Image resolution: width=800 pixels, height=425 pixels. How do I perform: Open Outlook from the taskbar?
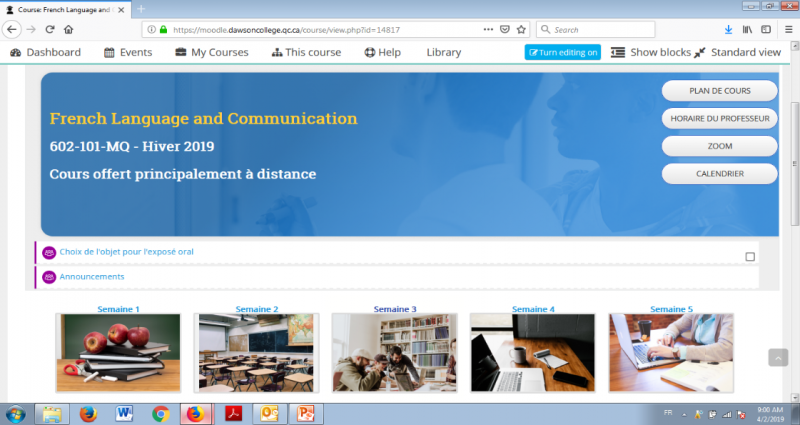tap(269, 414)
